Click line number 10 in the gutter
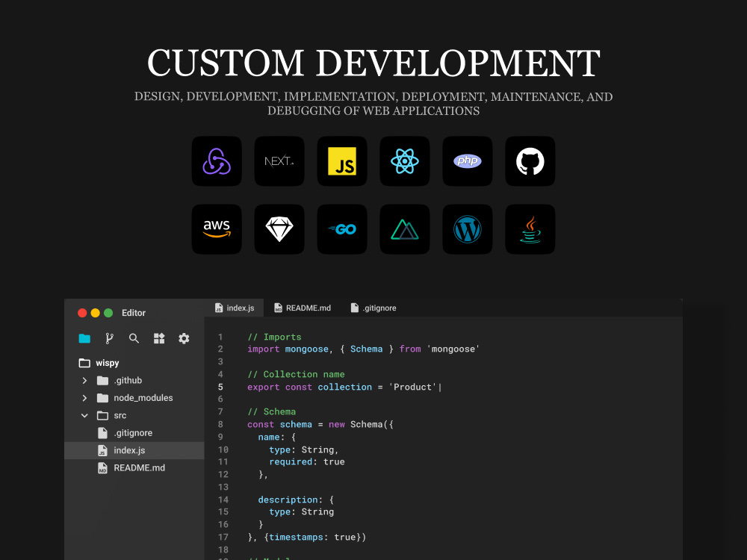This screenshot has height=560, width=747. [x=223, y=449]
